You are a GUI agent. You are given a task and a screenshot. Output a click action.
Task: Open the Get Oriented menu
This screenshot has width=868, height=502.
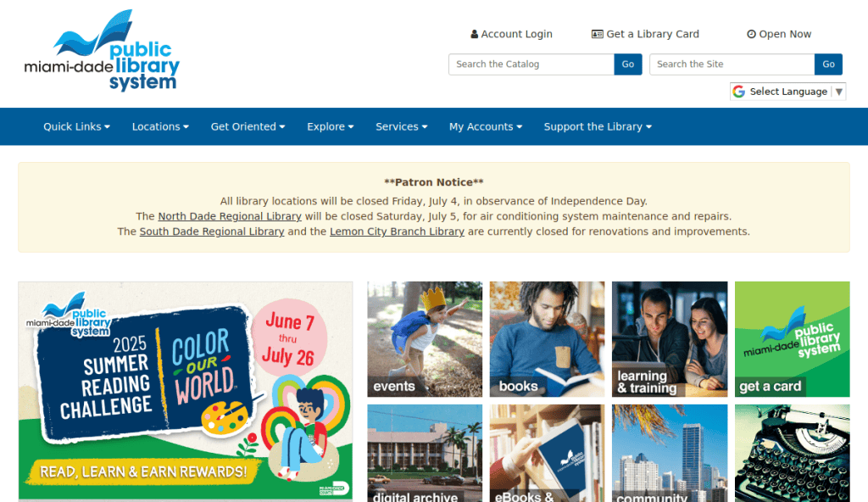point(248,126)
